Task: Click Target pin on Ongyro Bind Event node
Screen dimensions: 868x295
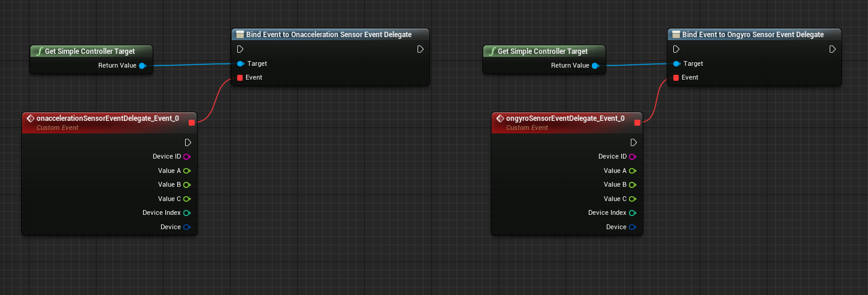Action: coord(676,63)
